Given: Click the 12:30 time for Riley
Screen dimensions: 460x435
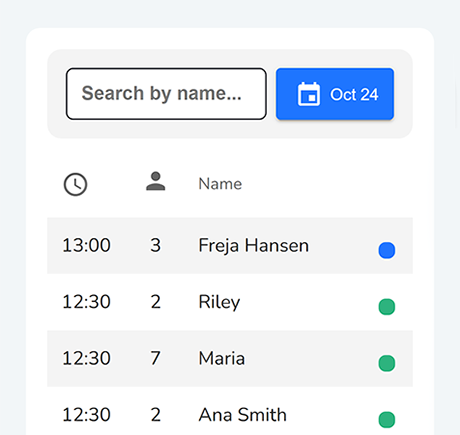Looking at the screenshot, I should [x=86, y=302].
